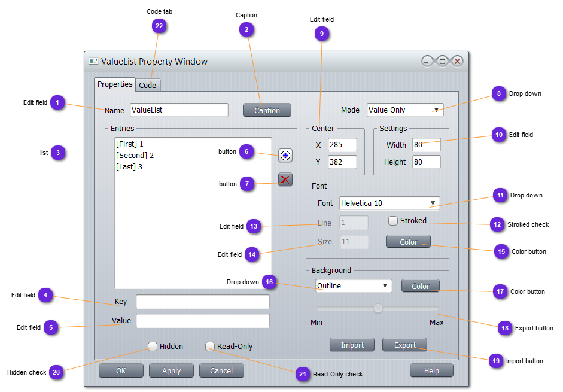Select the [Second] 2 list entry
Screen dimensions: 563x392
pos(135,156)
